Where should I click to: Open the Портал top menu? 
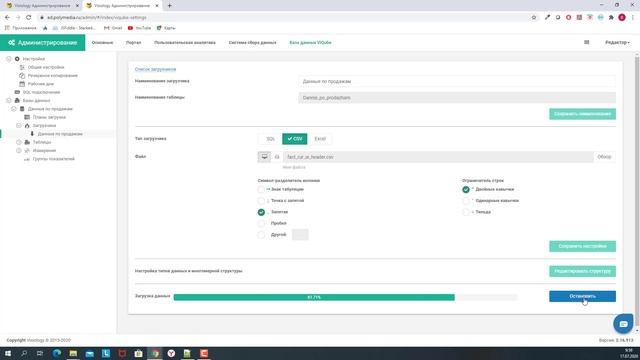(x=133, y=42)
